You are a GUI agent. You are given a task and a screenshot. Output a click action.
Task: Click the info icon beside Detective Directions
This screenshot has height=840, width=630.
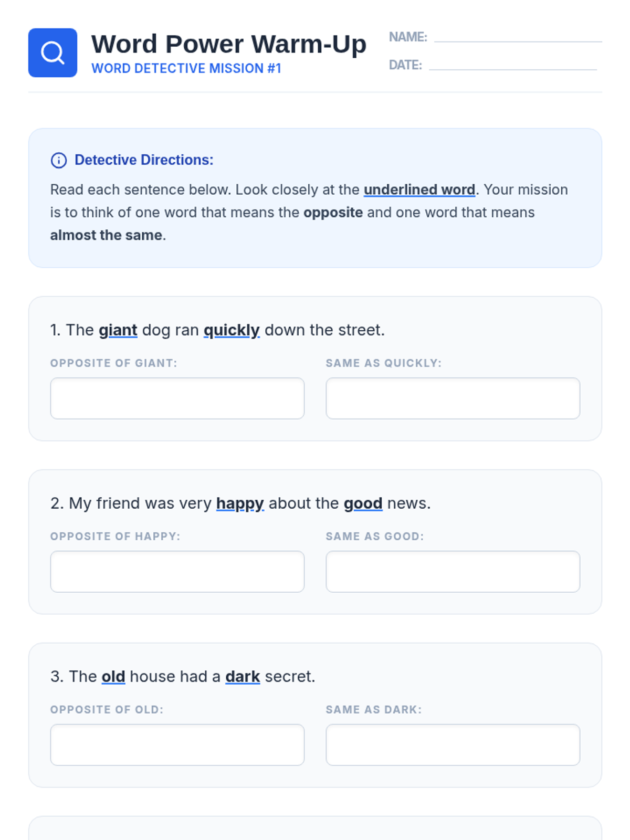[58, 160]
